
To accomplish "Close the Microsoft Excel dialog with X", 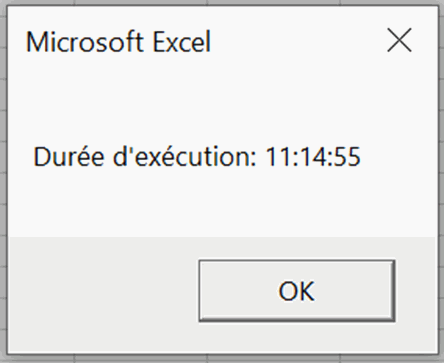I will [399, 40].
